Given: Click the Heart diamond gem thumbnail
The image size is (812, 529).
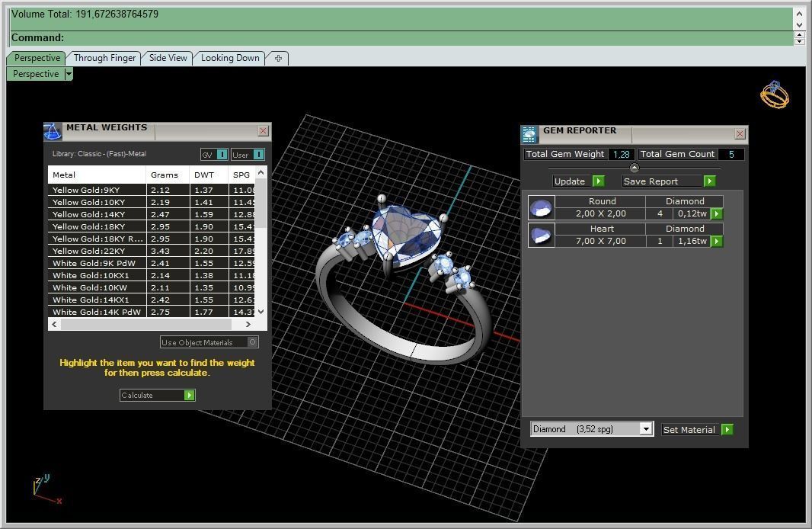Looking at the screenshot, I should 541,236.
